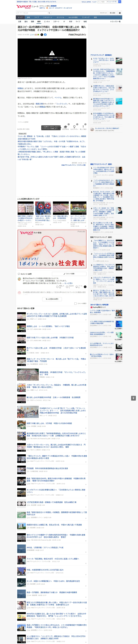138x644 pixels.
Task: Click the settings gear icon in the header
Action: (x=120, y=13)
